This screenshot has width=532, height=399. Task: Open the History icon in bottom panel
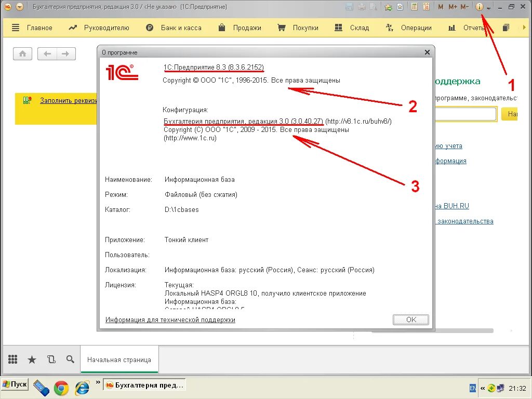coord(51,360)
